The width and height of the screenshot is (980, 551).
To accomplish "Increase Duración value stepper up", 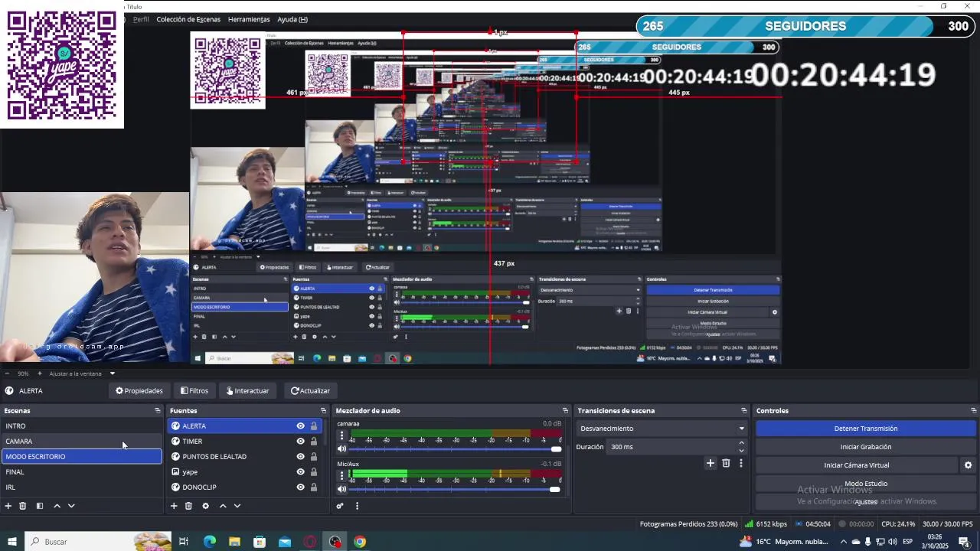I will pos(741,443).
